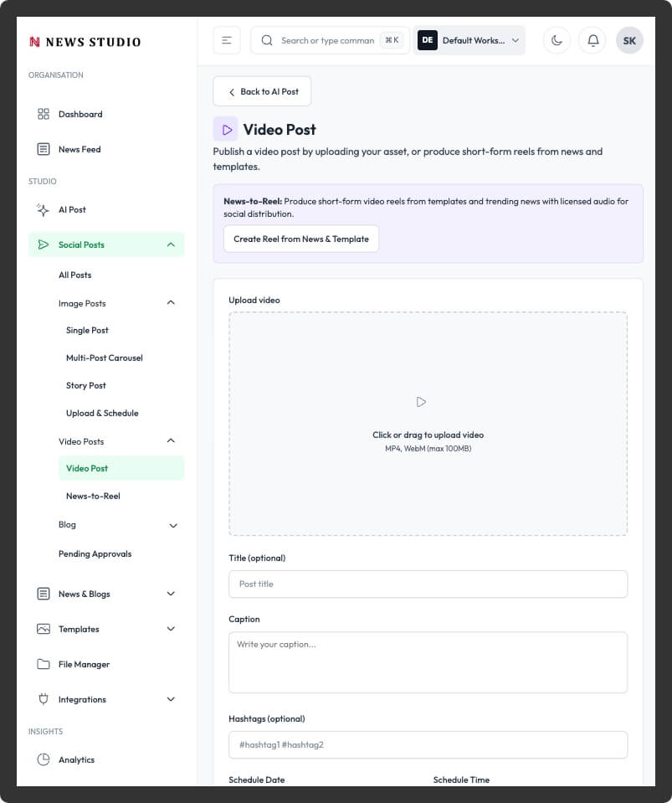This screenshot has height=803, width=672.
Task: Select the AI Post sparkle icon
Action: click(44, 209)
